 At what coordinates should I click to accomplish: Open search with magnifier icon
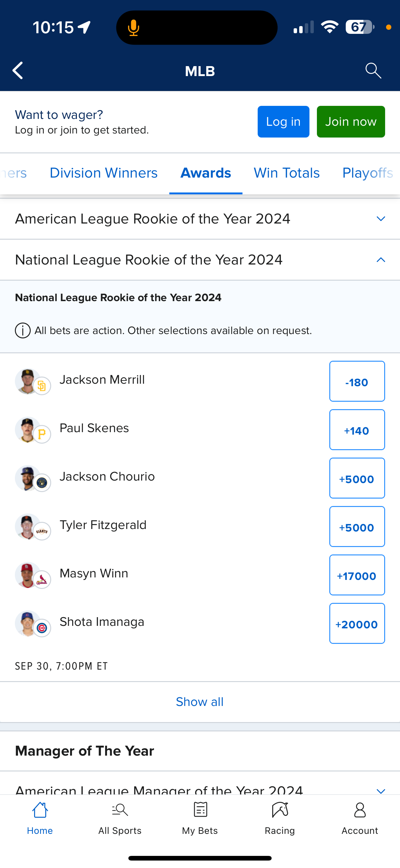click(373, 71)
